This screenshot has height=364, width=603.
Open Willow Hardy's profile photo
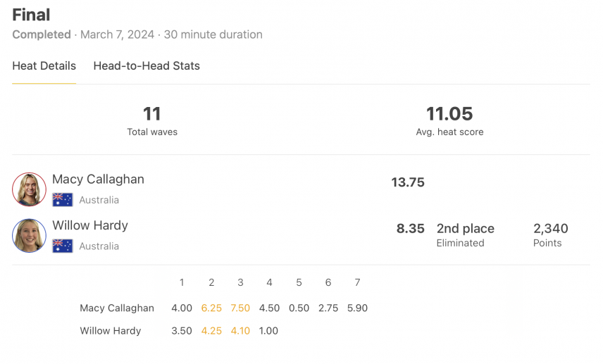pos(29,236)
